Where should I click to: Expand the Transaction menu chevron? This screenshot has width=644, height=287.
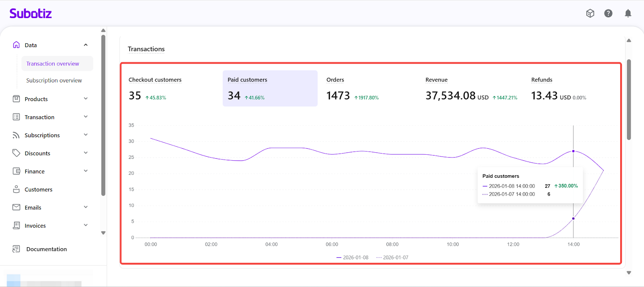click(x=86, y=117)
